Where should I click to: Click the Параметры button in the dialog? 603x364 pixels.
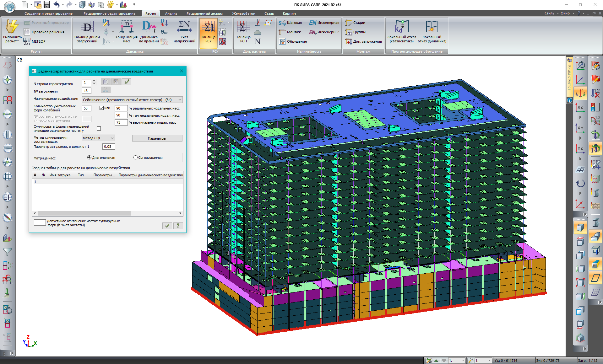click(157, 138)
